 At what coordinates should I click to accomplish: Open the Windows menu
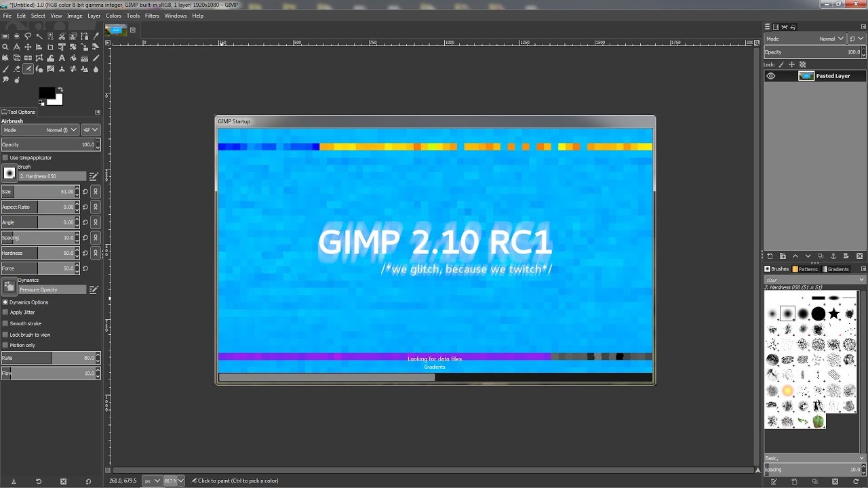tap(176, 16)
